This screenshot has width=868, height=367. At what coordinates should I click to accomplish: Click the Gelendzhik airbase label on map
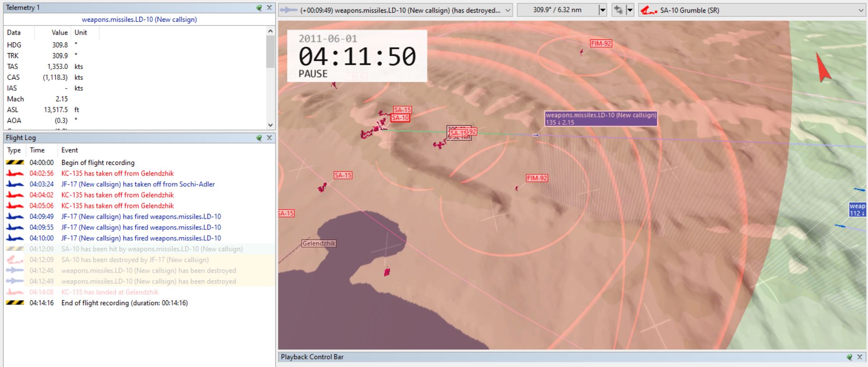[x=319, y=243]
